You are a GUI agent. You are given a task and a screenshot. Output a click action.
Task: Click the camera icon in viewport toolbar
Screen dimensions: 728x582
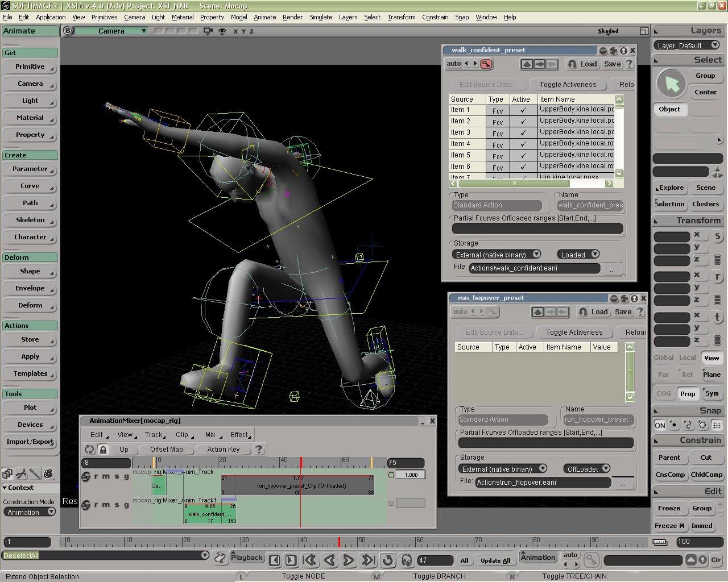209,31
